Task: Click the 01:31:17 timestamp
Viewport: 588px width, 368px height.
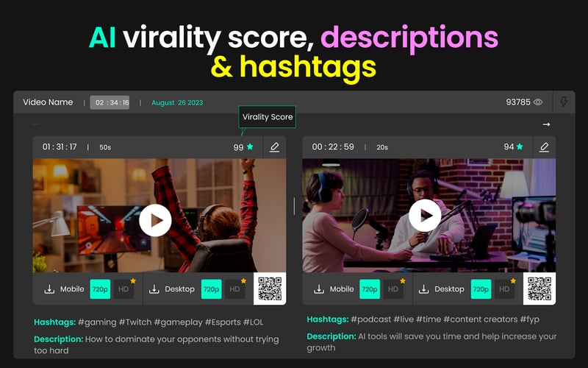Action: [x=60, y=146]
